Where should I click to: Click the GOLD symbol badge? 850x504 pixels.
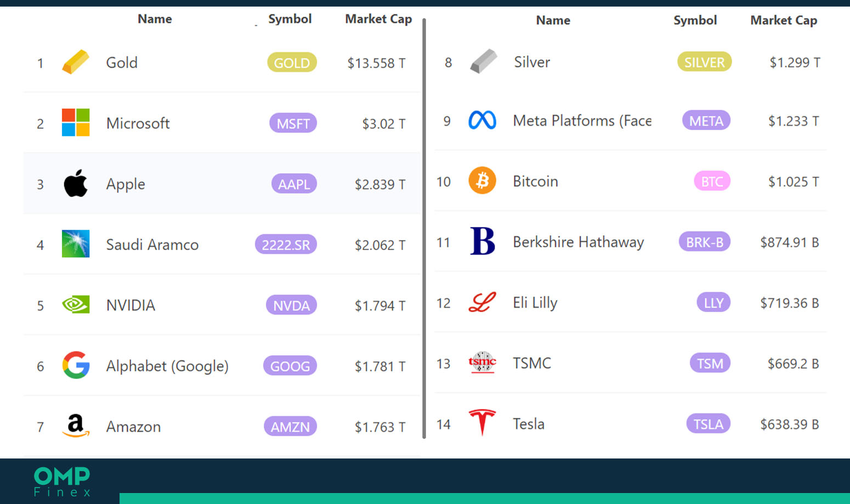click(x=292, y=63)
